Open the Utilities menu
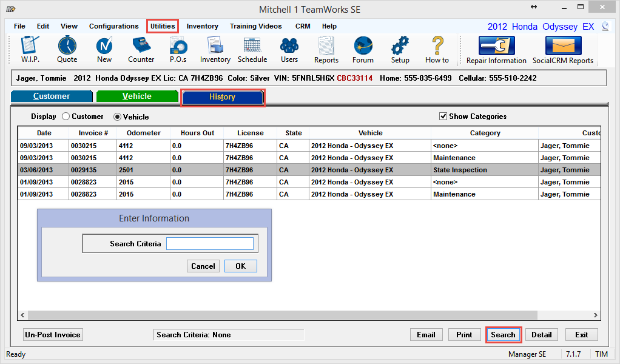Viewport: 620px width, 364px height. coord(163,26)
